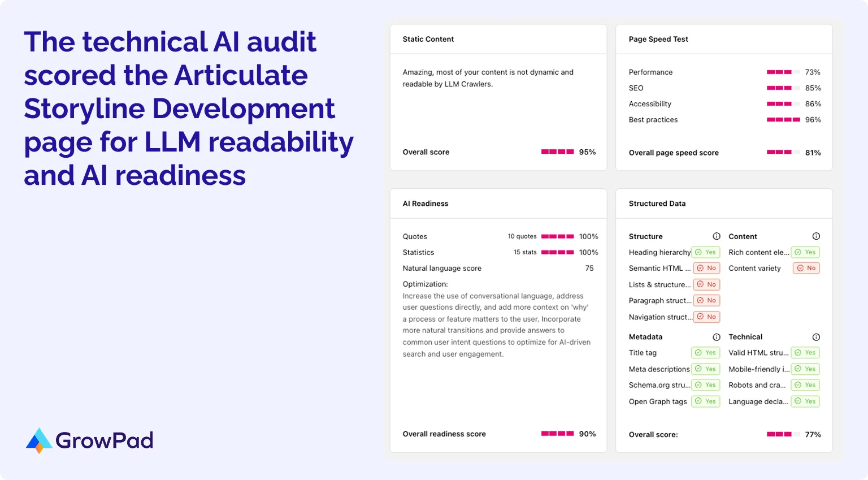
Task: Click the GrowPad logo
Action: click(x=89, y=440)
